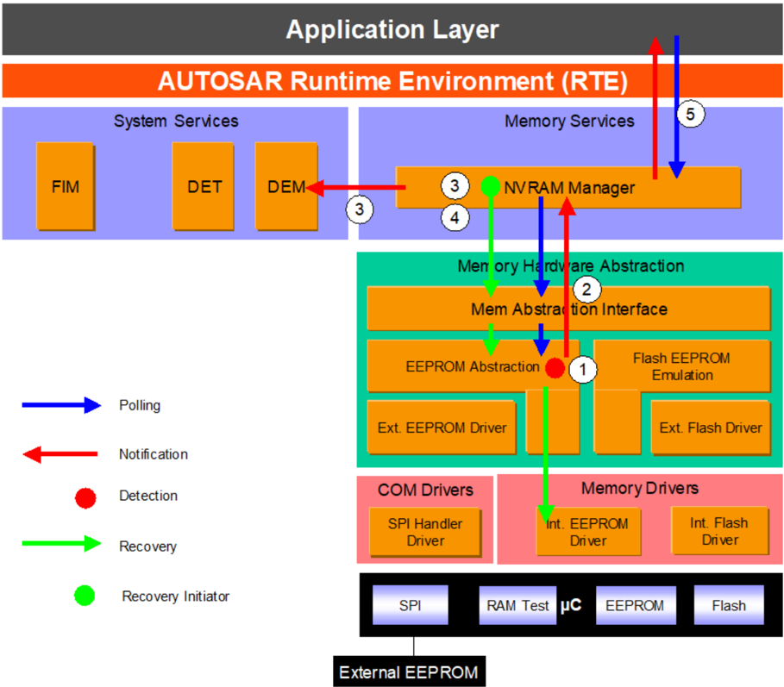Image resolution: width=784 pixels, height=687 pixels.
Task: Select the green Recovery Initiator legend dot
Action: pos(85,595)
